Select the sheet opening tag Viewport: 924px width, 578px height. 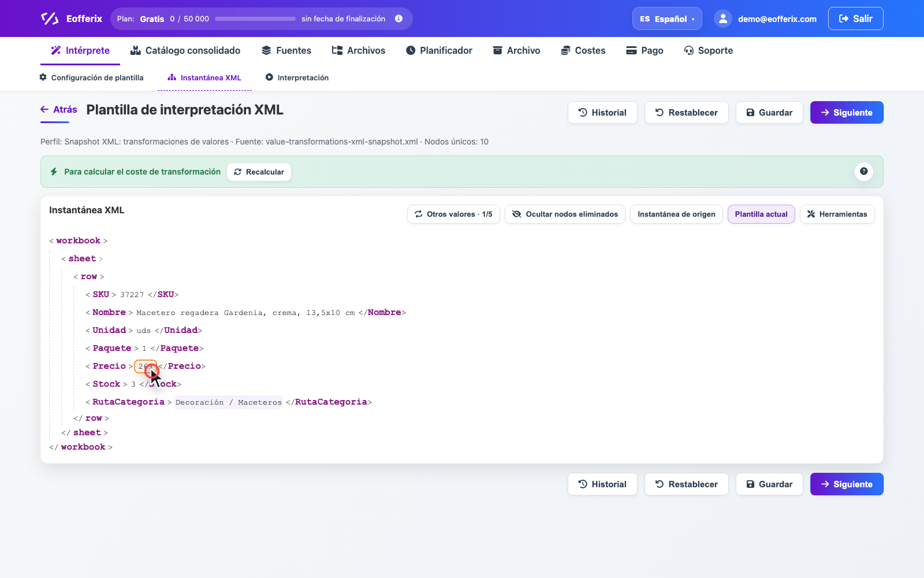coord(82,258)
